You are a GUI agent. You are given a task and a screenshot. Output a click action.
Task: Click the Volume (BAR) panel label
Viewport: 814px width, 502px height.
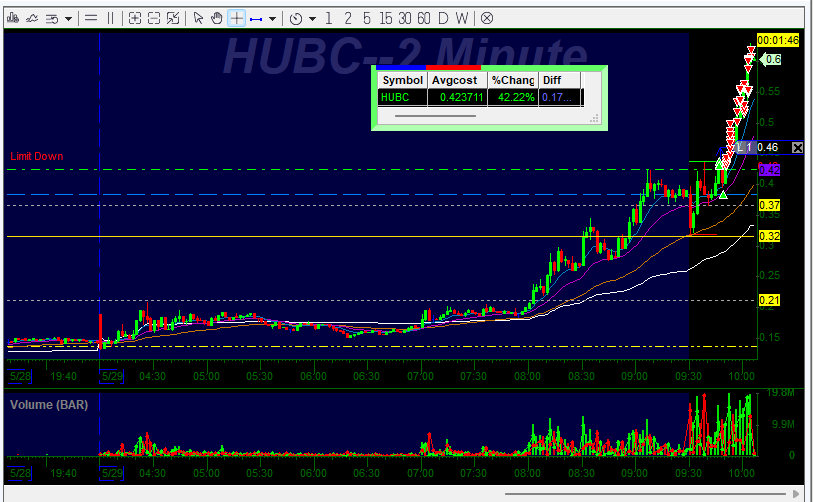pyautogui.click(x=49, y=405)
